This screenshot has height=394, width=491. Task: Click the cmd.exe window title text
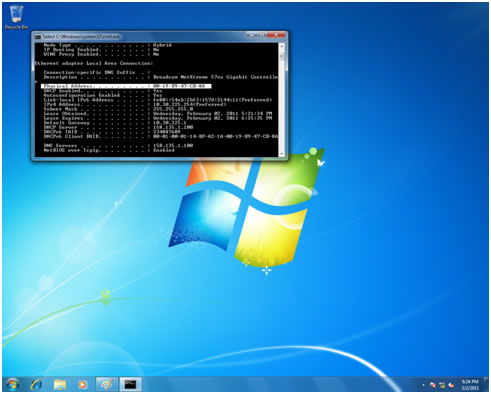pos(81,36)
